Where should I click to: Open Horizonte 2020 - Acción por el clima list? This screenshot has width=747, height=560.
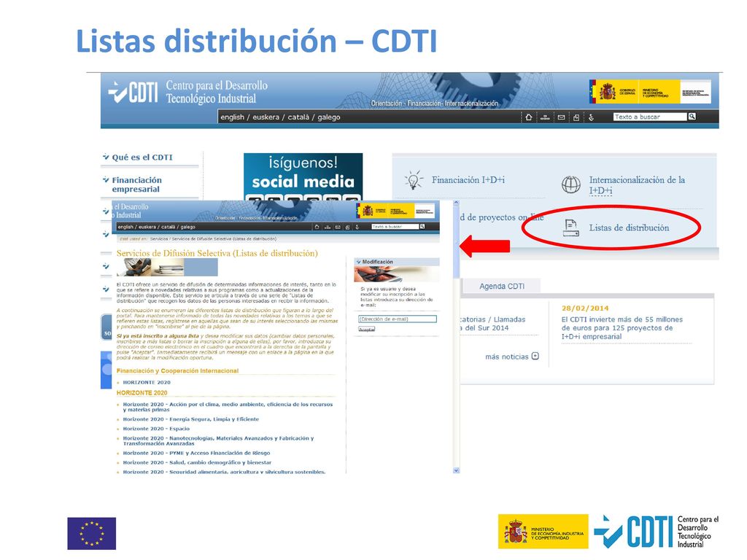228,407
